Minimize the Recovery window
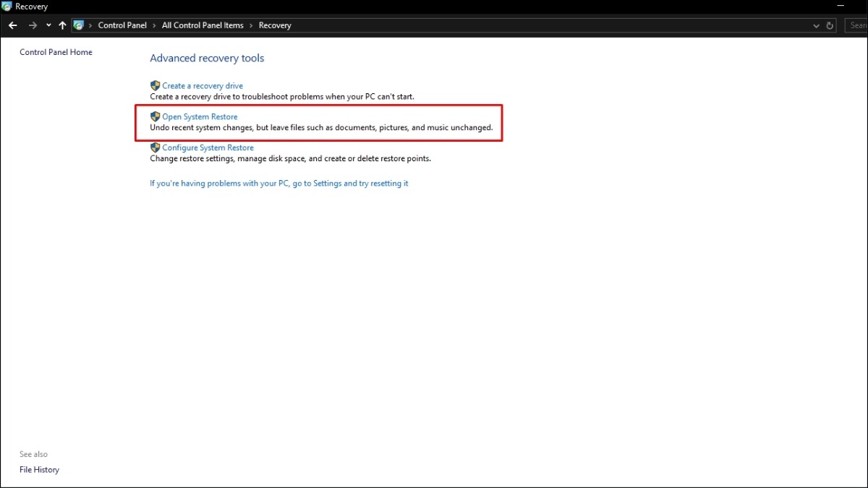 pyautogui.click(x=841, y=7)
